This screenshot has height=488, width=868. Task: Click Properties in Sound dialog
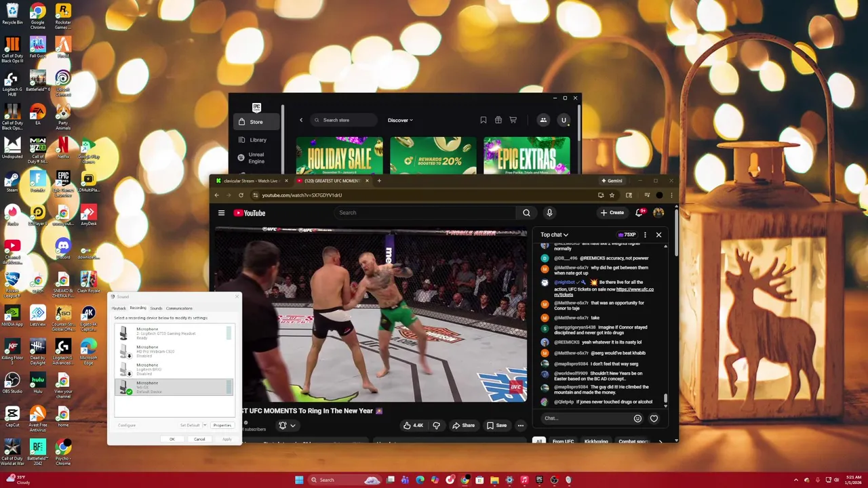222,425
